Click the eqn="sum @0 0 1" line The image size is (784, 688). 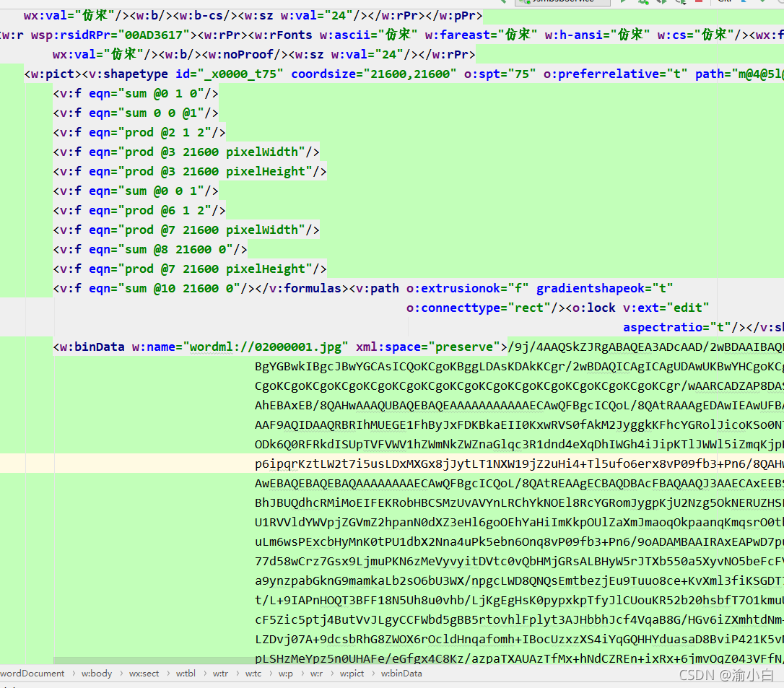(136, 191)
